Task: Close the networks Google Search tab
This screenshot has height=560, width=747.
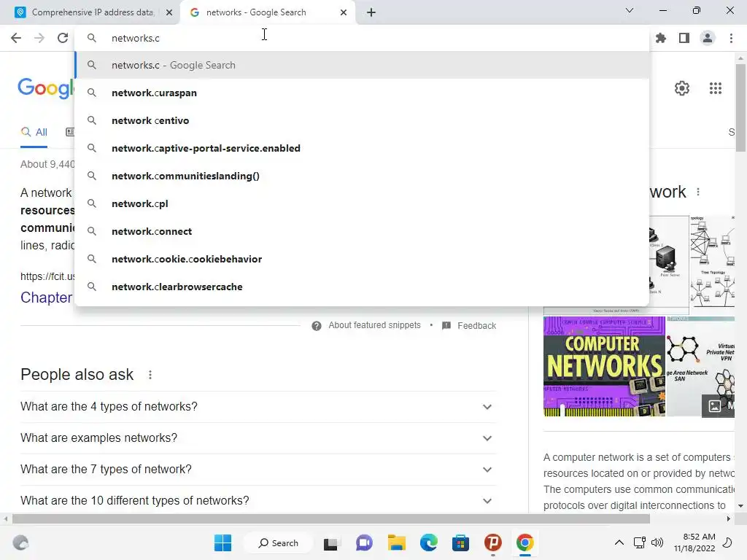Action: (x=344, y=12)
